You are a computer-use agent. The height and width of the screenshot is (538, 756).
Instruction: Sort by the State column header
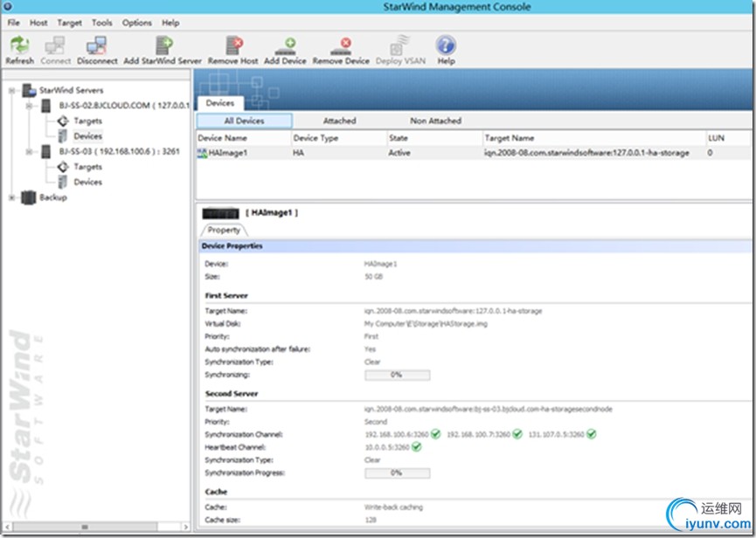pyautogui.click(x=435, y=138)
